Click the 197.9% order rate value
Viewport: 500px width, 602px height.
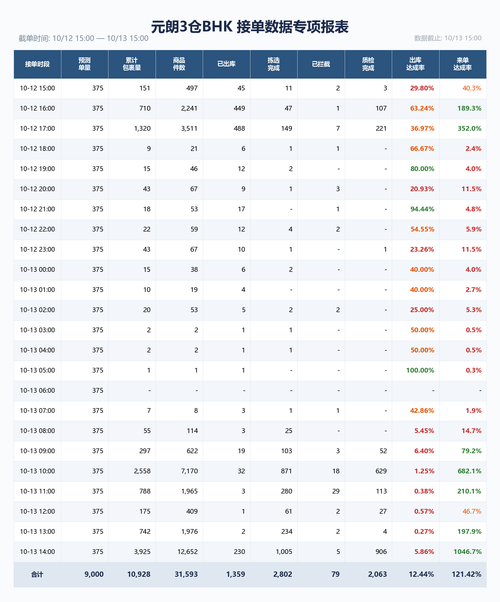pyautogui.click(x=469, y=532)
